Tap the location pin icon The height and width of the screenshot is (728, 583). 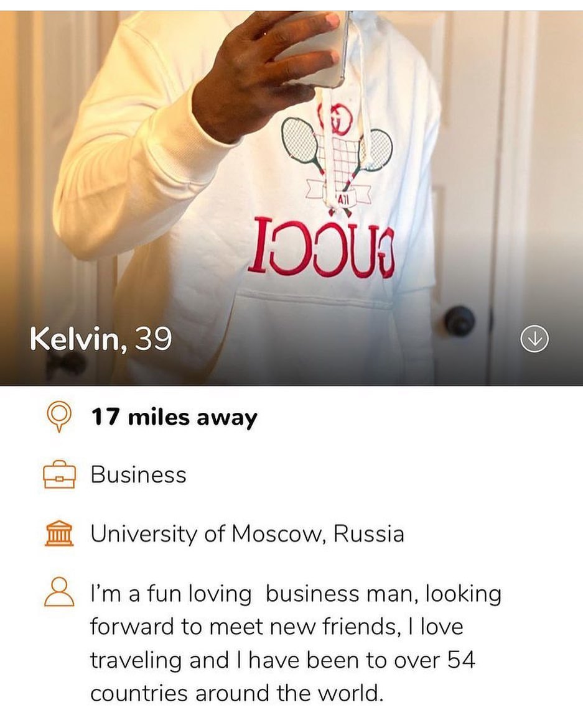[59, 416]
